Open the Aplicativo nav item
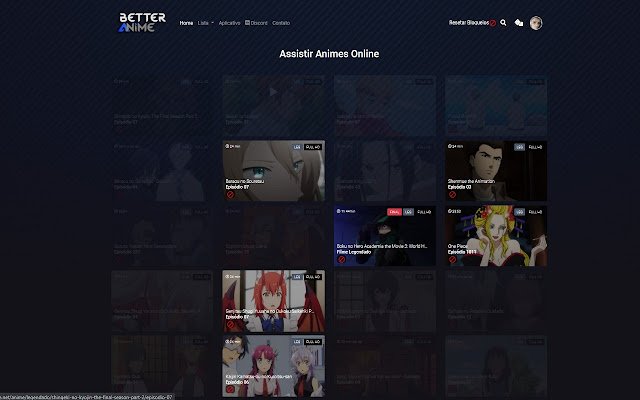Image resolution: width=640 pixels, height=400 pixels. tap(229, 23)
